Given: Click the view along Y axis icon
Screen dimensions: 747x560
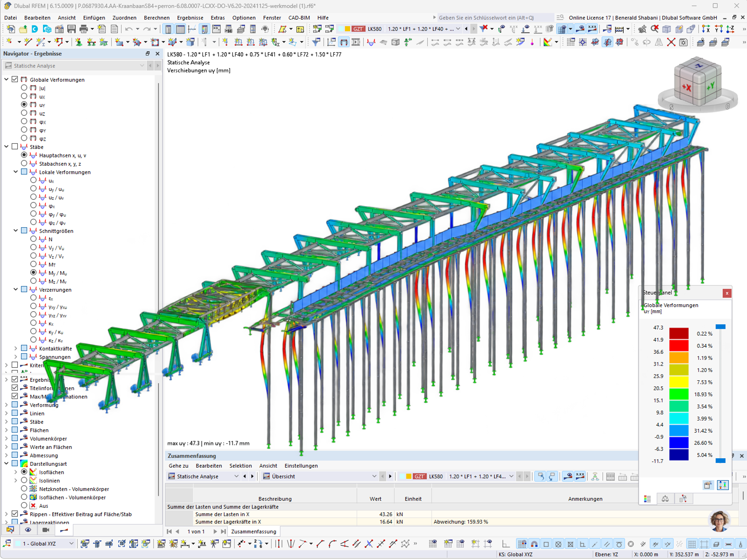Looking at the screenshot, I should (x=719, y=29).
